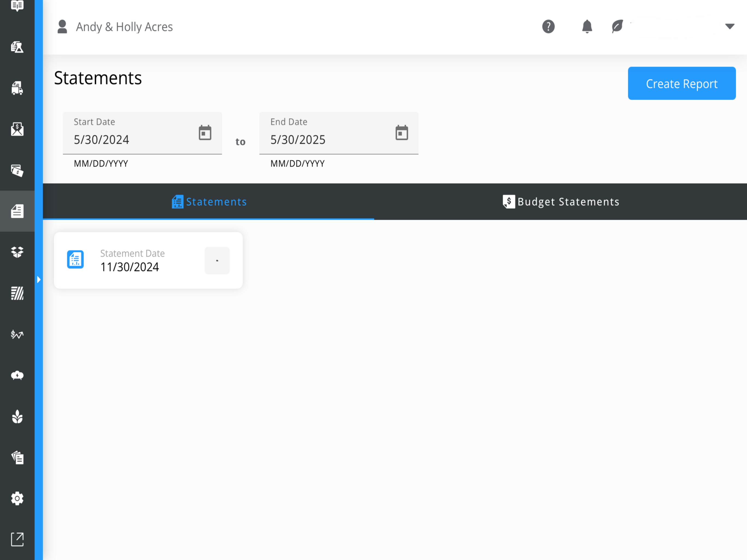Open the crop plant sidebar icon

(x=17, y=416)
